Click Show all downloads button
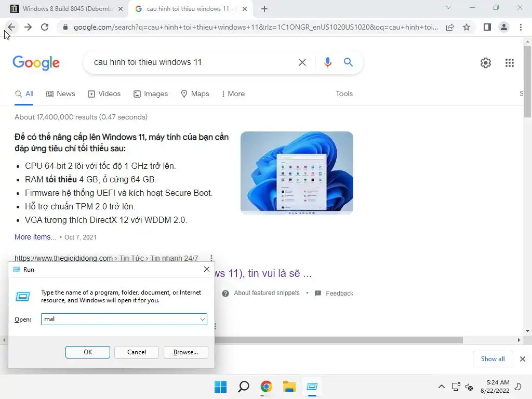The height and width of the screenshot is (399, 532). (x=493, y=359)
